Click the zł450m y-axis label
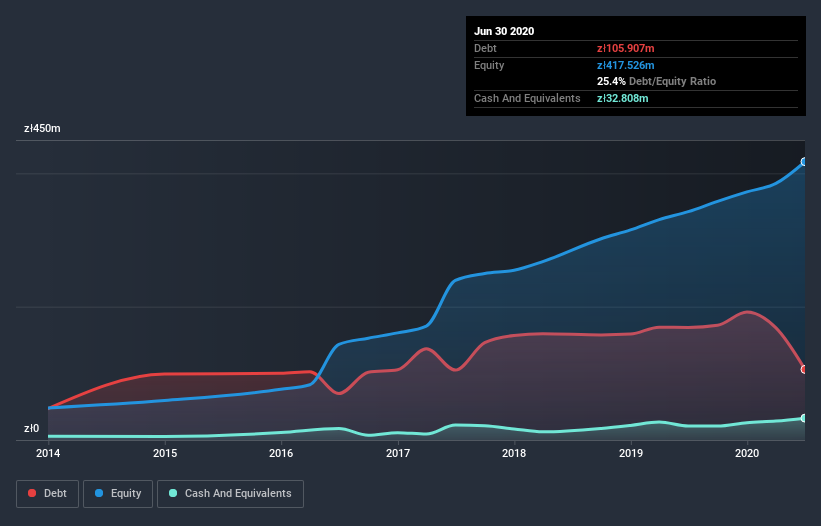The image size is (821, 526). (x=42, y=129)
